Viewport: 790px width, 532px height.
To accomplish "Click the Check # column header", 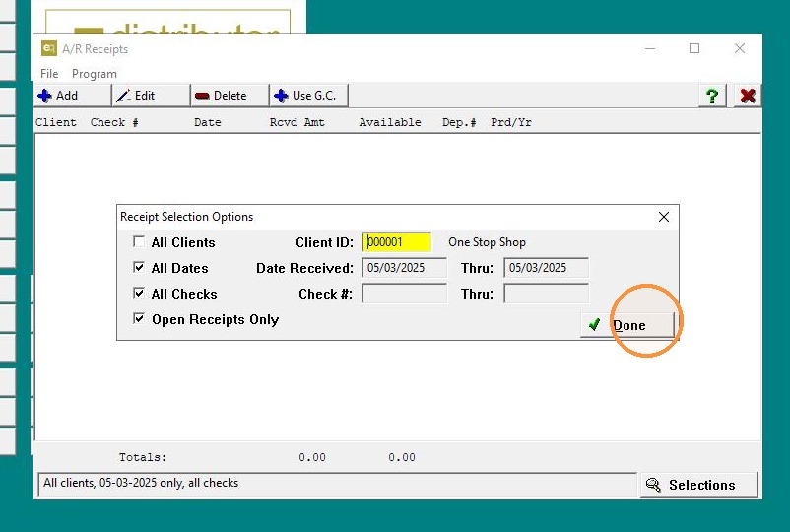I will point(114,122).
